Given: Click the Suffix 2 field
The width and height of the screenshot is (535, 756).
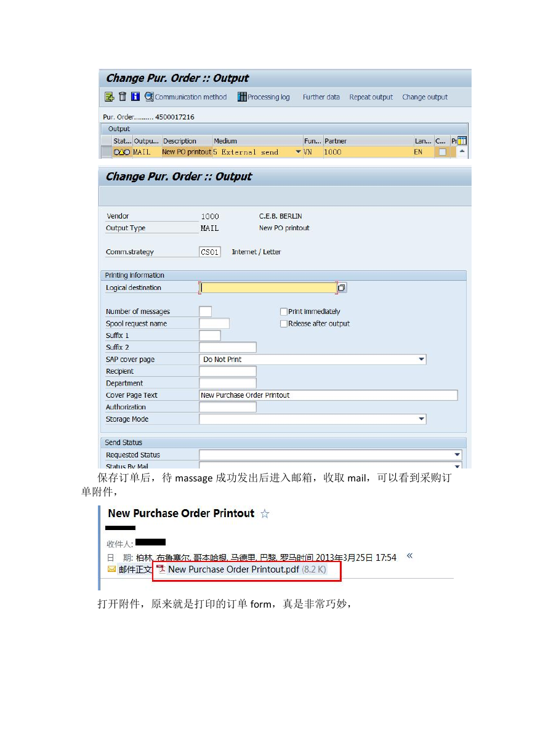Looking at the screenshot, I should 227,347.
